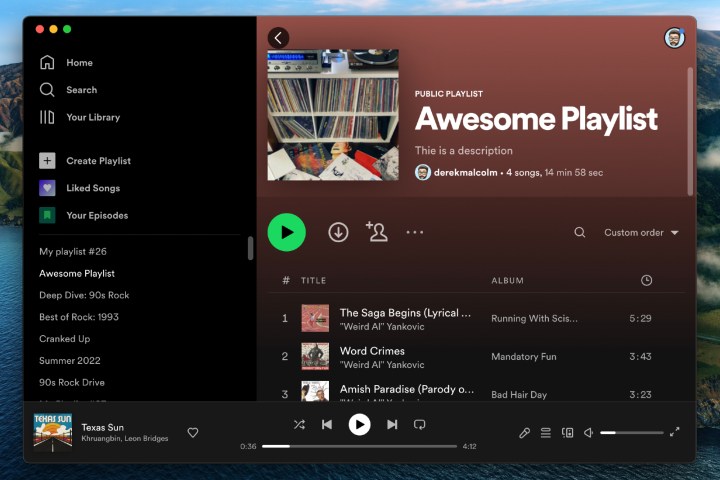
Task: Open the user profile avatar menu
Action: point(674,38)
